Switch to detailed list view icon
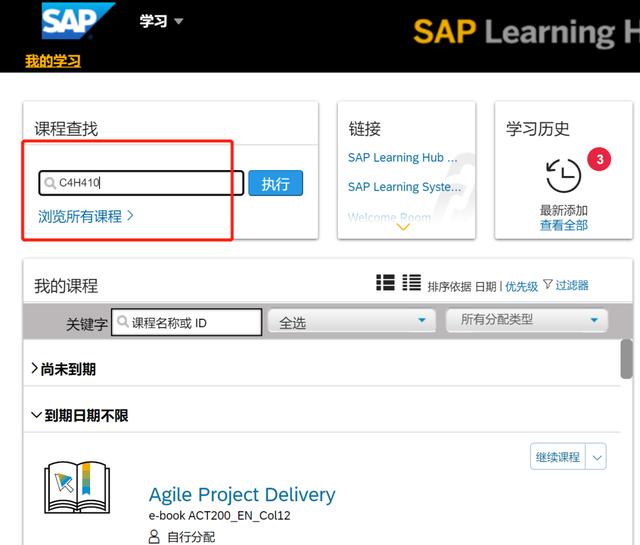640x545 pixels. pos(385,283)
